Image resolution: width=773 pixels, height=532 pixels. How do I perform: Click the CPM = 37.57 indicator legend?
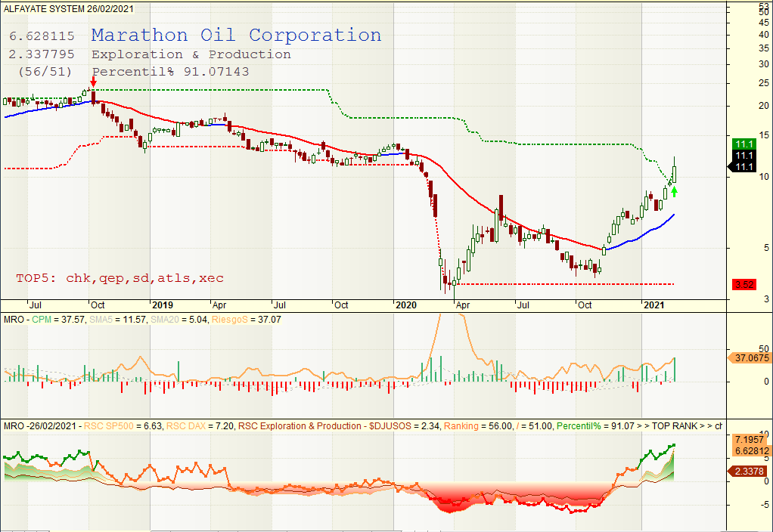click(59, 319)
